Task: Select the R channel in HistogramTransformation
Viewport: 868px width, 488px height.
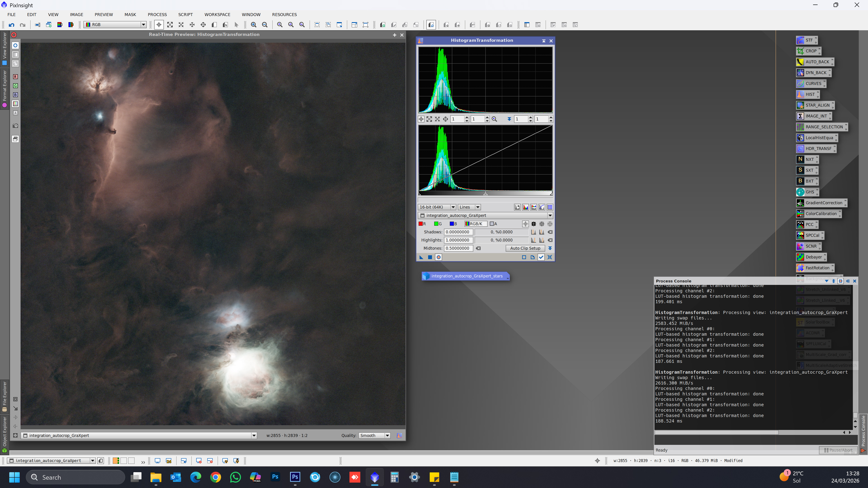Action: coord(422,224)
